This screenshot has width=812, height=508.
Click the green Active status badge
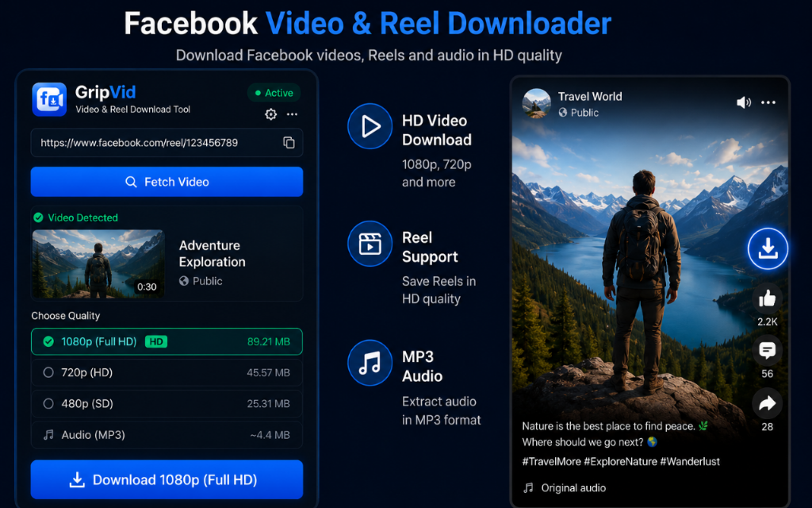pyautogui.click(x=274, y=93)
